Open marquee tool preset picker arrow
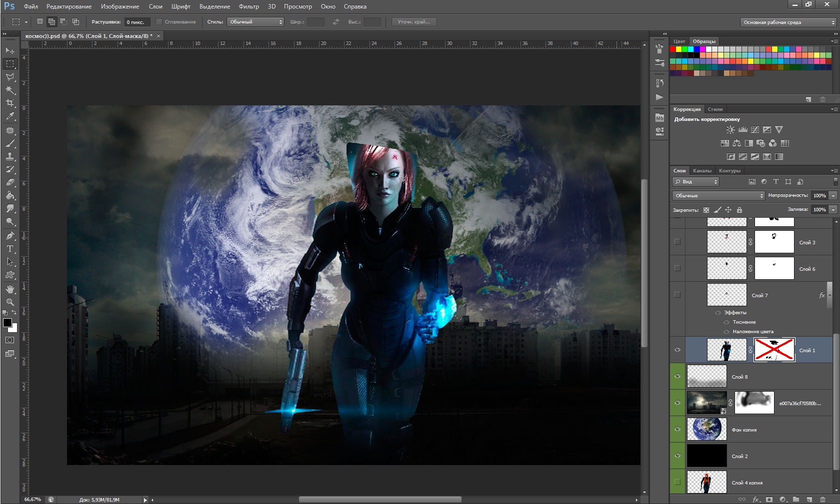 26,22
